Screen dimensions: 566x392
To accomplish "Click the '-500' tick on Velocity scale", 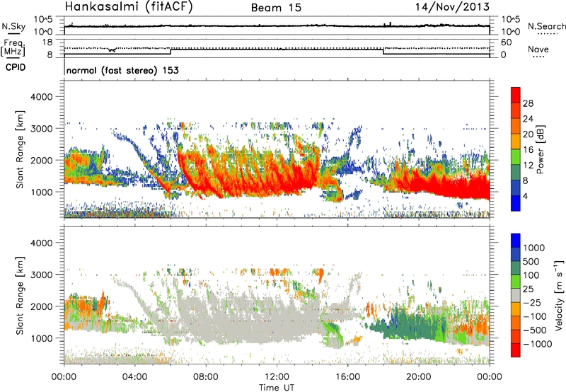I will pos(535,330).
